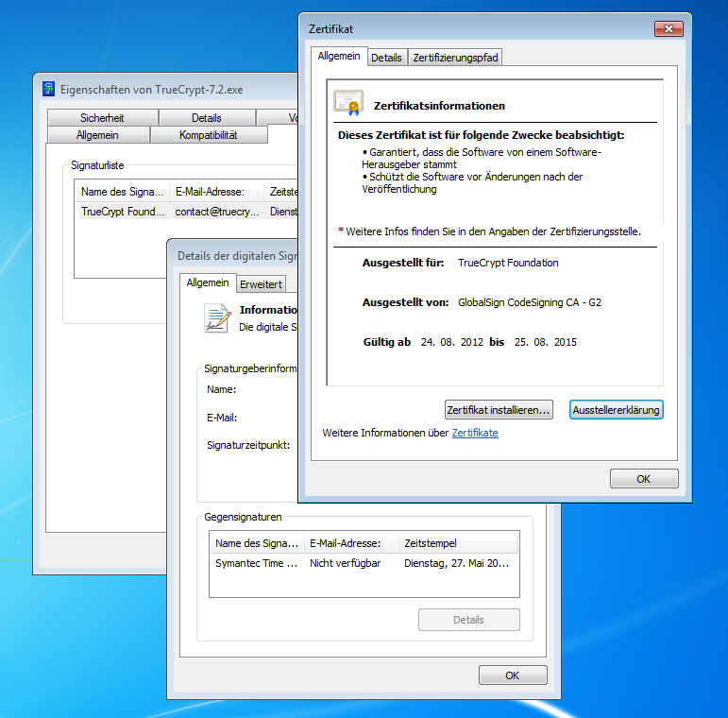
Task: Open the Details tab in TrueCrypt-7.2.exe properties
Action: pos(207,118)
